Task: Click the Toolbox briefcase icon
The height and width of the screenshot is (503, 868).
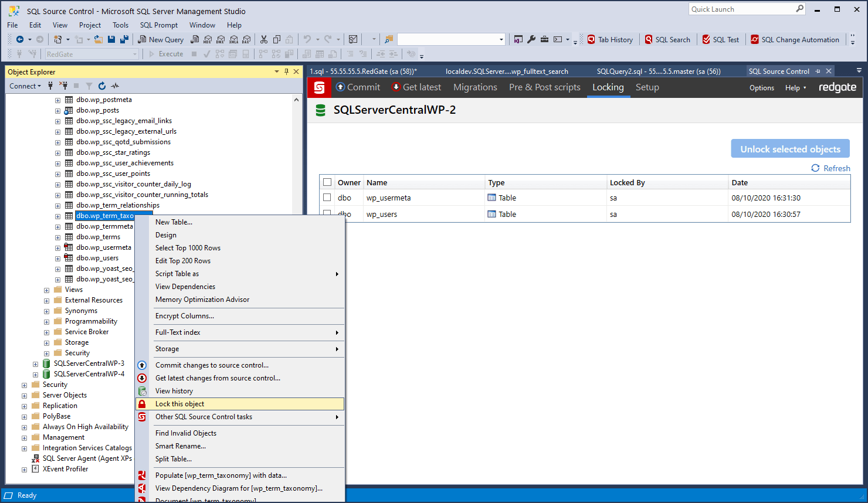Action: coord(544,39)
